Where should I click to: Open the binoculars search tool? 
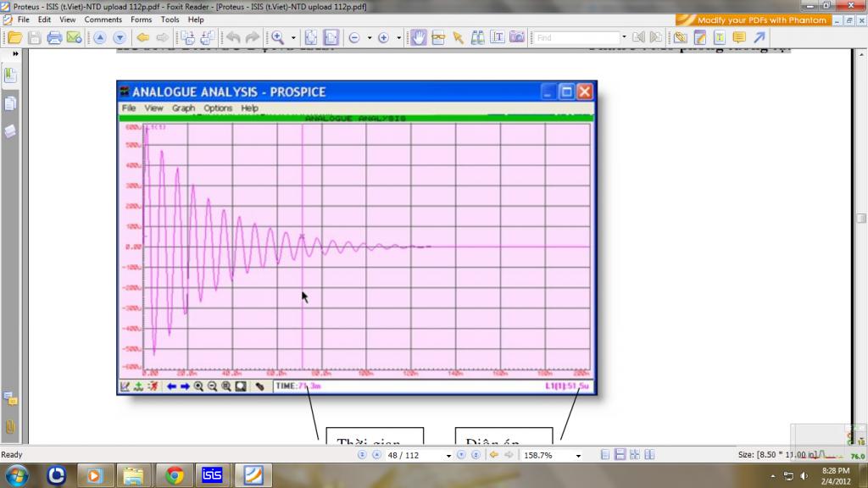click(x=477, y=37)
